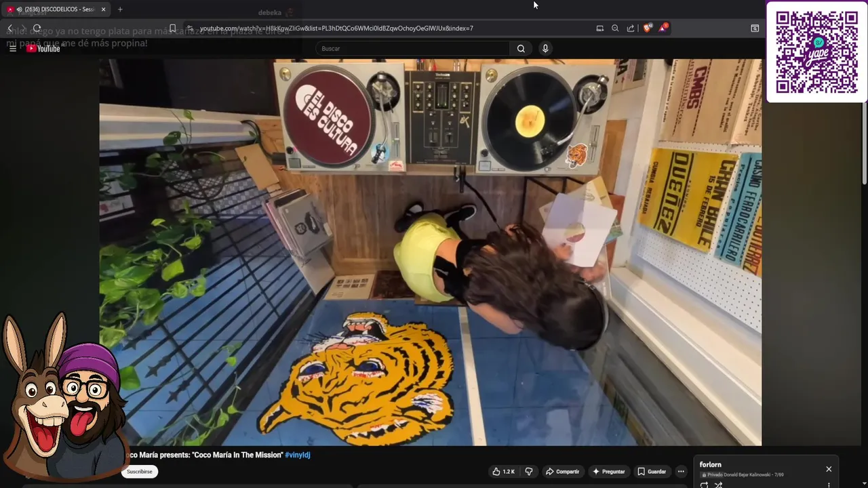Go back with the browser back arrow
The width and height of the screenshot is (868, 488).
[9, 28]
